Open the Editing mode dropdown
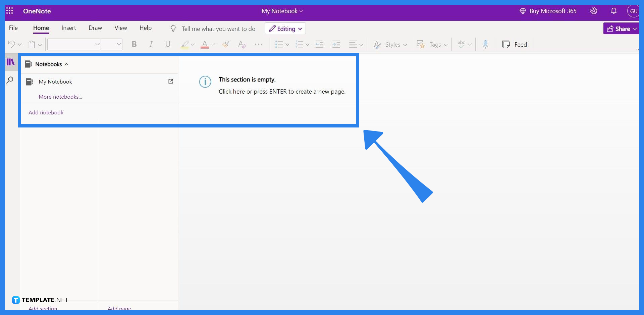 coord(285,29)
